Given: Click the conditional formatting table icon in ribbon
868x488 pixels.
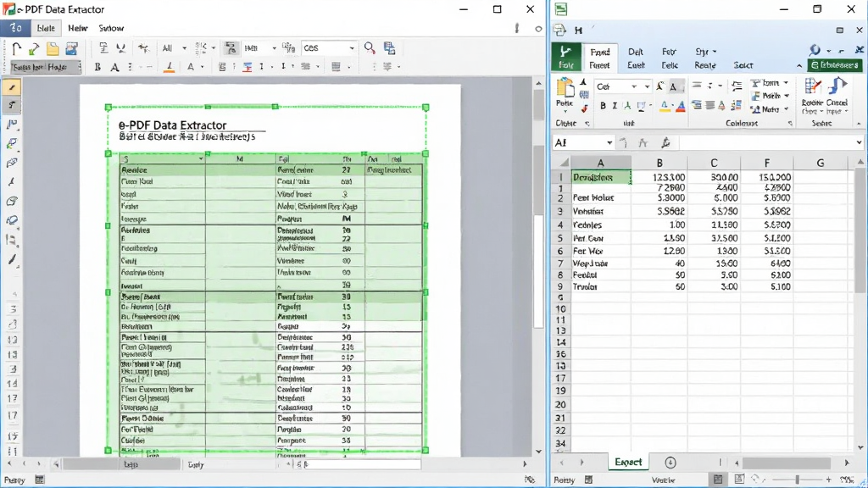Looking at the screenshot, I should tap(812, 87).
